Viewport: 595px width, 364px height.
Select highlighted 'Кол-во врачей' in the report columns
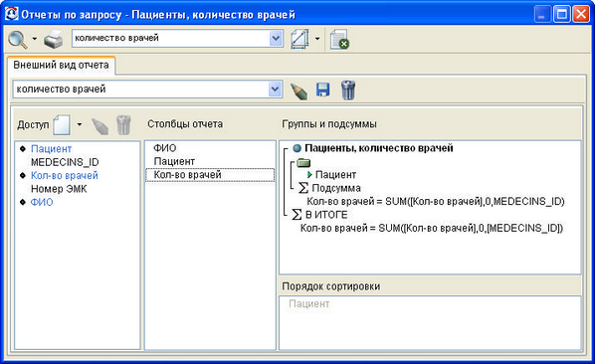pyautogui.click(x=210, y=175)
